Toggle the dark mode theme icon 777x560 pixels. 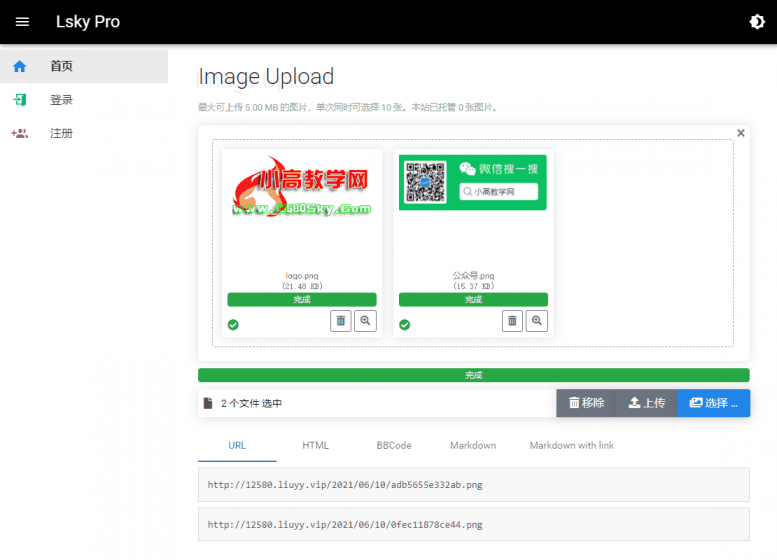pyautogui.click(x=757, y=22)
